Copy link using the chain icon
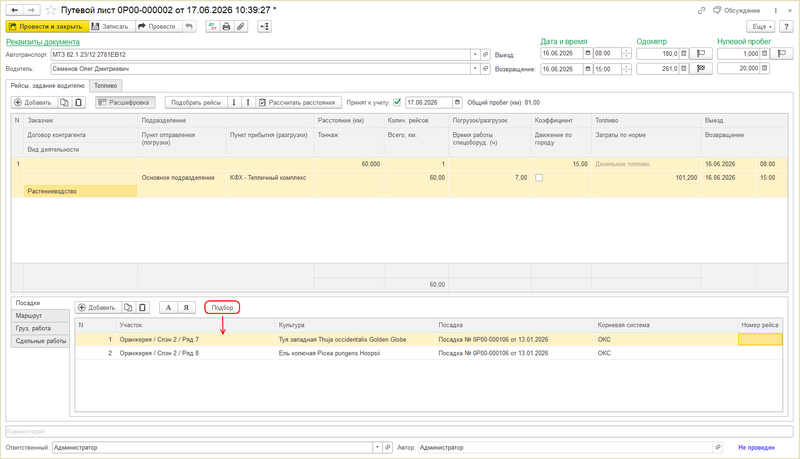 pyautogui.click(x=702, y=10)
